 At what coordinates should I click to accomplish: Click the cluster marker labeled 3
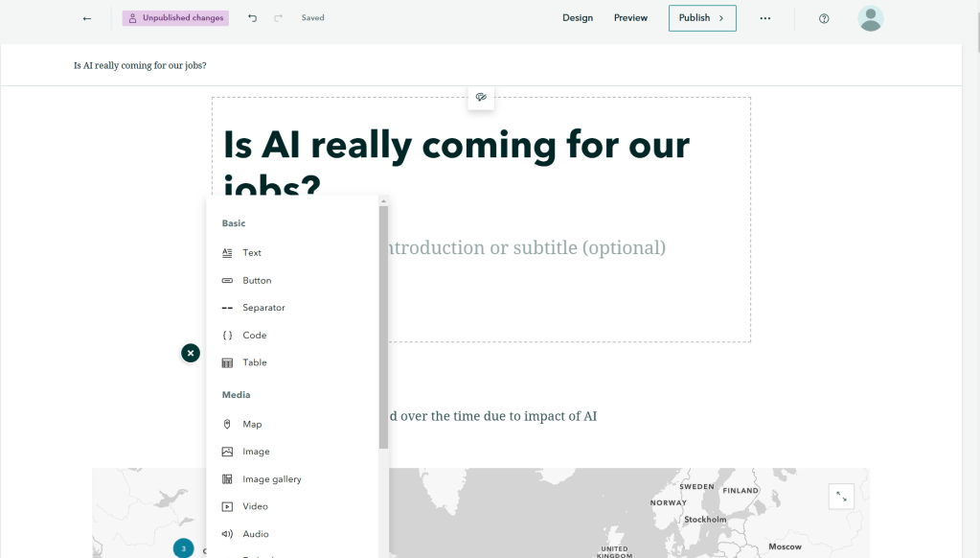(183, 548)
